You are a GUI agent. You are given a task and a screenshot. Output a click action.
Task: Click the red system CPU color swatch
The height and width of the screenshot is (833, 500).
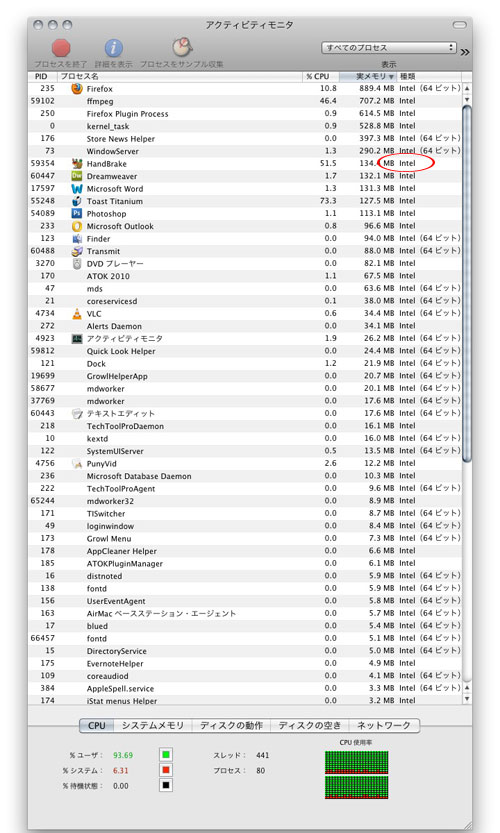166,770
